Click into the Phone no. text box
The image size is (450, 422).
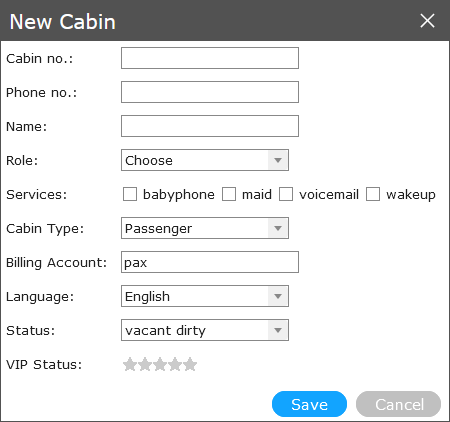point(210,92)
